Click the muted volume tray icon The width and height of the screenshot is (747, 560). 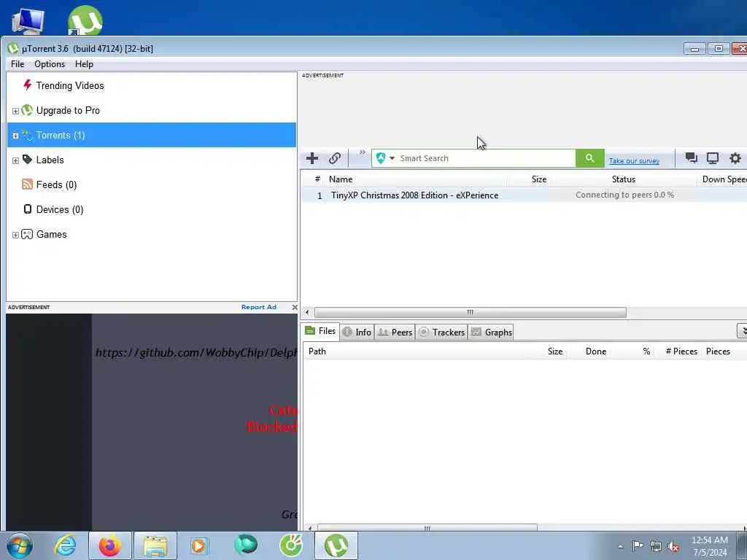tap(673, 546)
